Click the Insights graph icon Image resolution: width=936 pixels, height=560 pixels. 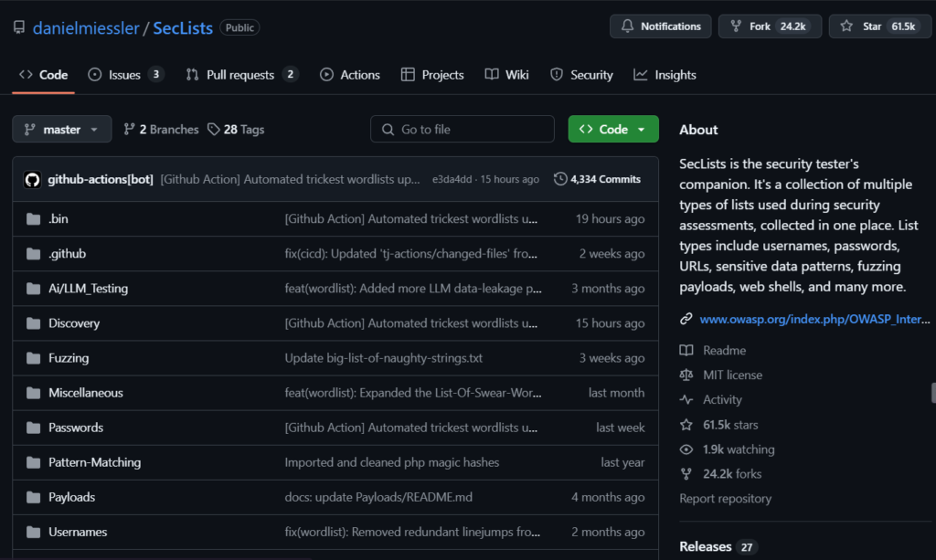(641, 75)
